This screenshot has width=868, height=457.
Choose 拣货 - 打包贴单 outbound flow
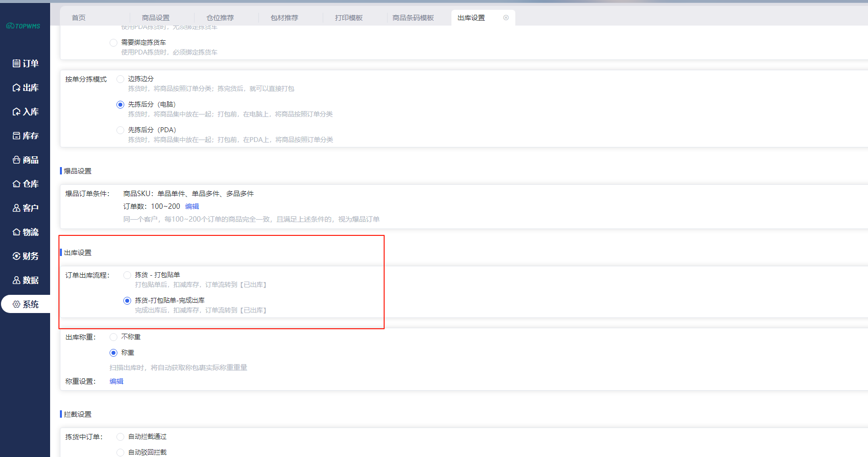[x=127, y=275]
